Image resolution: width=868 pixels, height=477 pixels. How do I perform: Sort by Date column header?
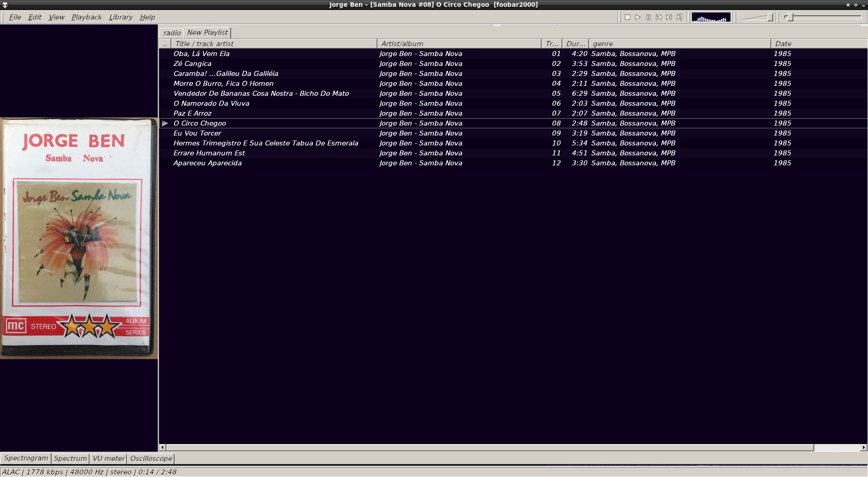pos(819,44)
